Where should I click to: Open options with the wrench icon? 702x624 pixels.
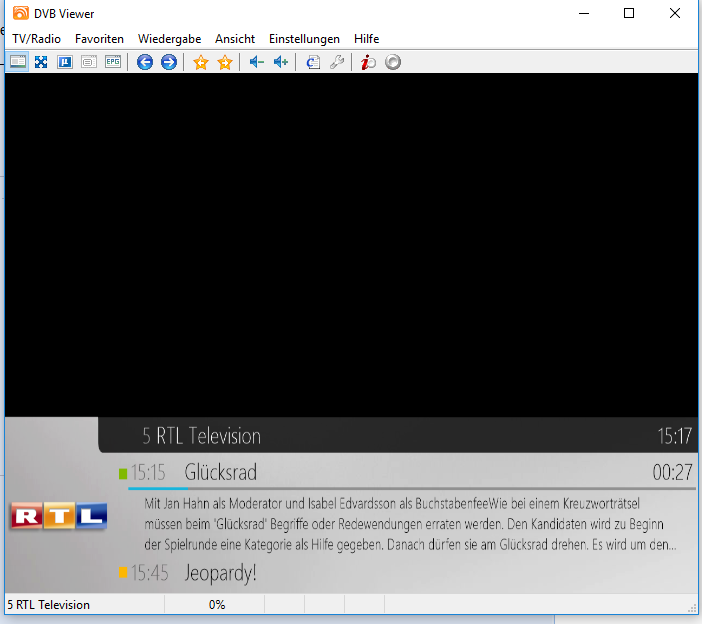tap(337, 62)
